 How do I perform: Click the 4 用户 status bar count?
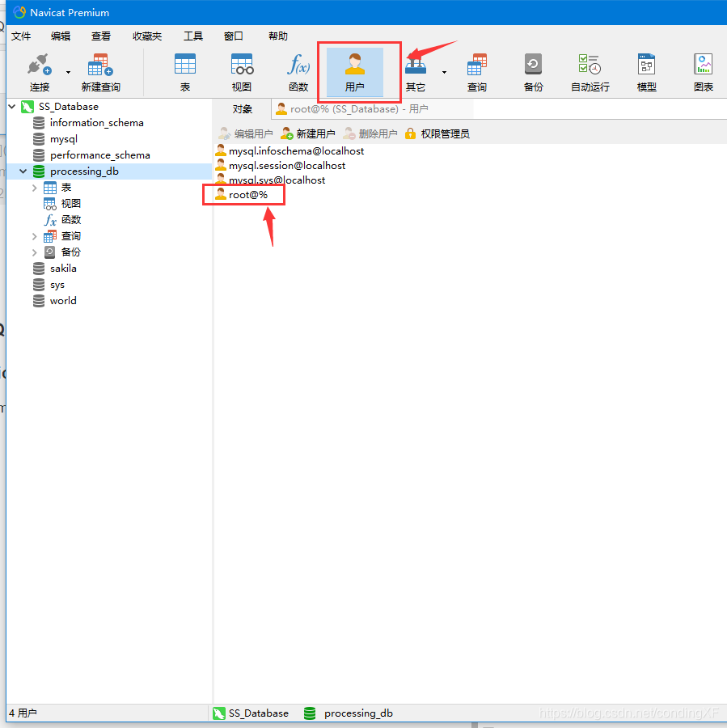coord(23,713)
